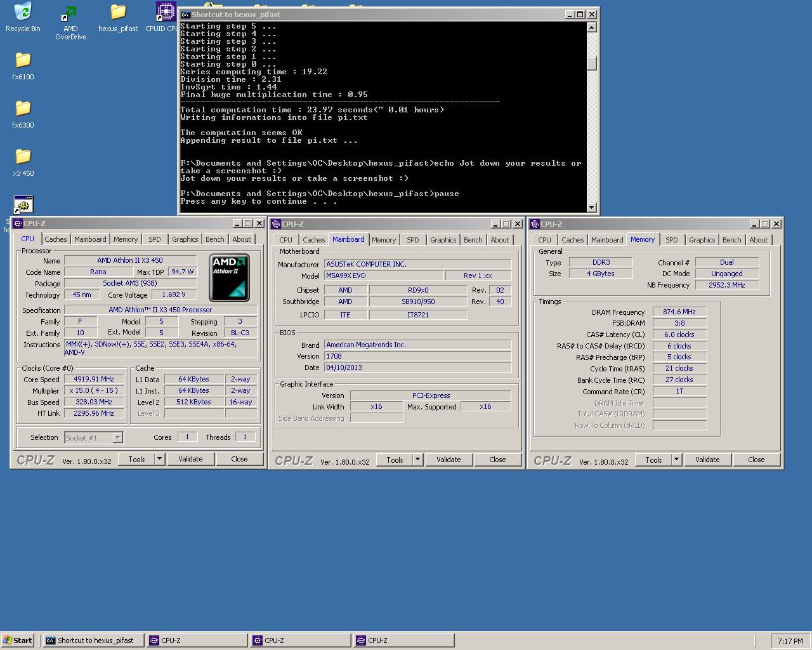Click the BIOS version 1708 field
Viewport: 812px width, 650px height.
tap(418, 356)
